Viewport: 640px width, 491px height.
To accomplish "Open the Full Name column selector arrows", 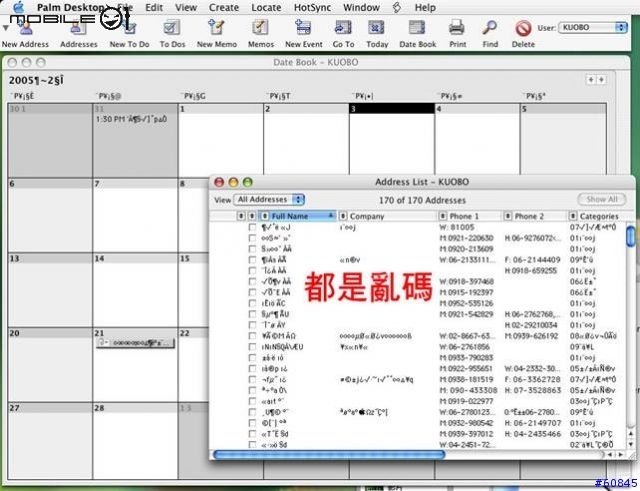I will (x=265, y=216).
